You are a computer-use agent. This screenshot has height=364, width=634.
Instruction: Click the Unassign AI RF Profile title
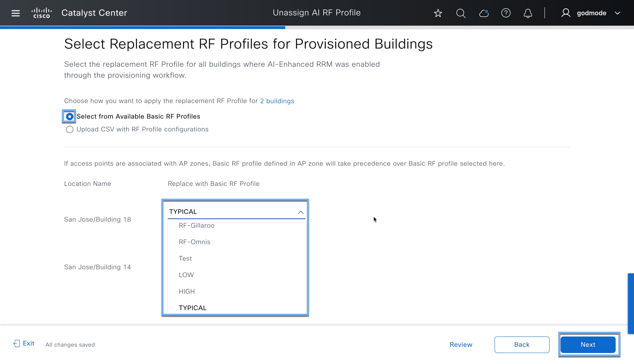tap(317, 12)
